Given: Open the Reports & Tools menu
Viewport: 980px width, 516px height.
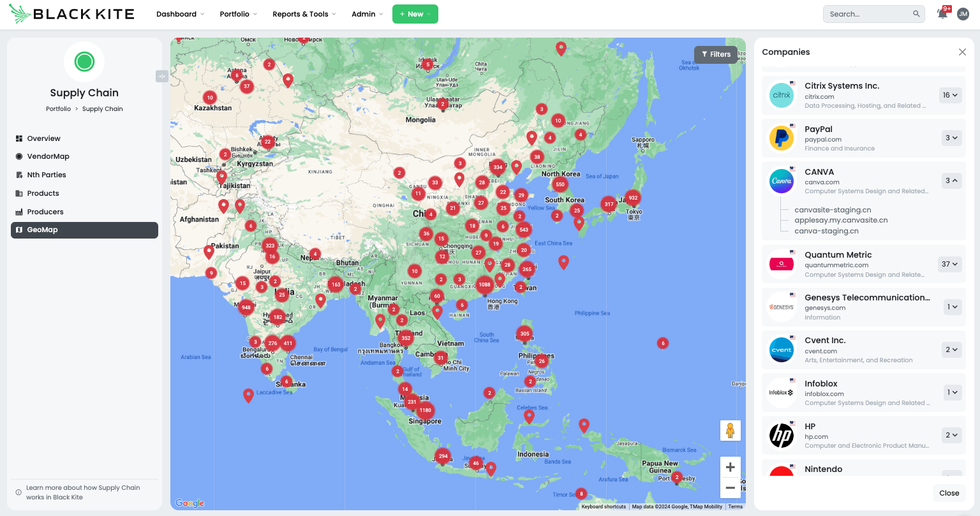Looking at the screenshot, I should click(x=304, y=13).
